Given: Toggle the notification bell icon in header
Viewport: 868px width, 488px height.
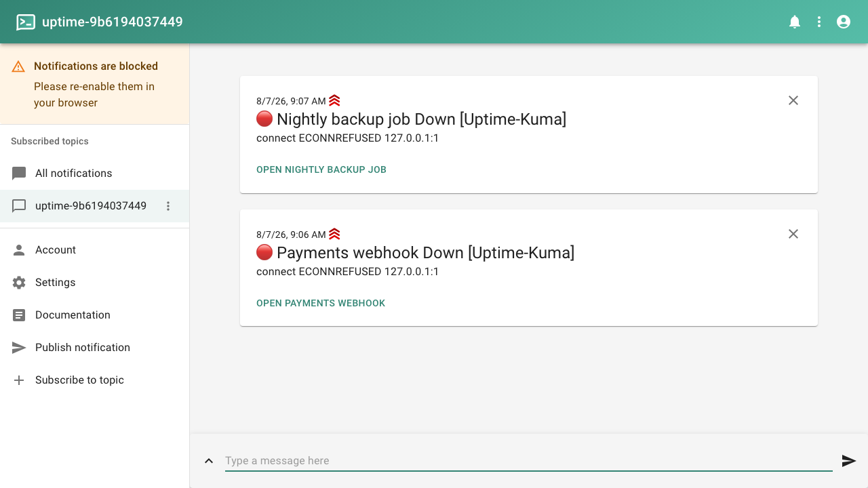Looking at the screenshot, I should coord(795,22).
